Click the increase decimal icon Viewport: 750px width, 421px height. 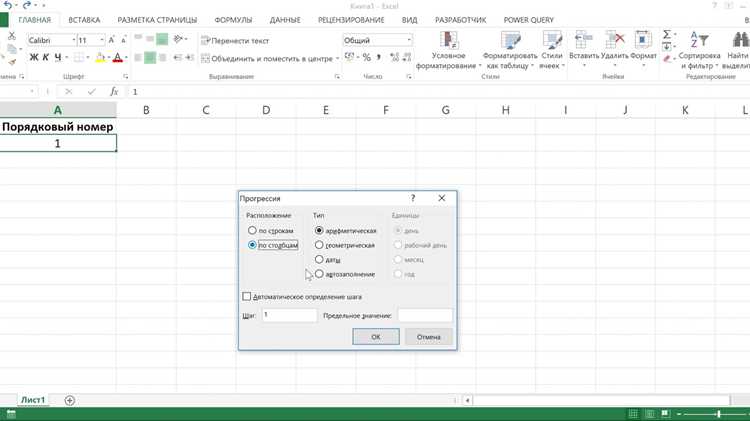[395, 57]
